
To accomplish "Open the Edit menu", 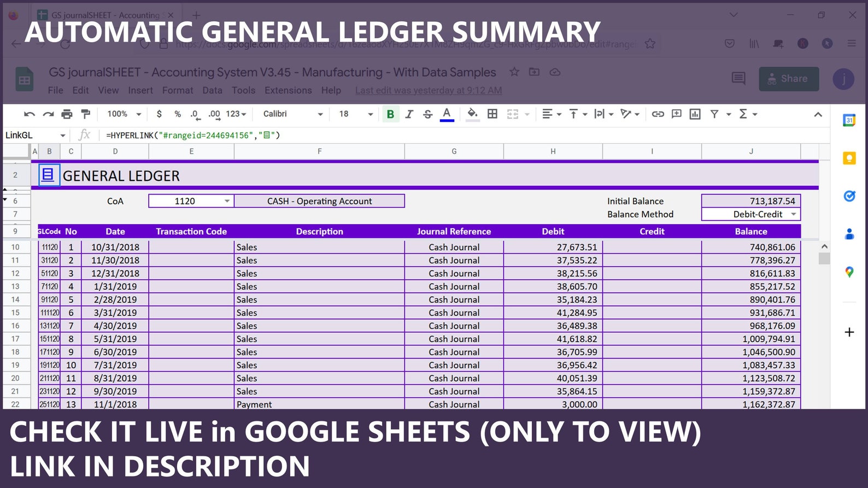I will (80, 90).
